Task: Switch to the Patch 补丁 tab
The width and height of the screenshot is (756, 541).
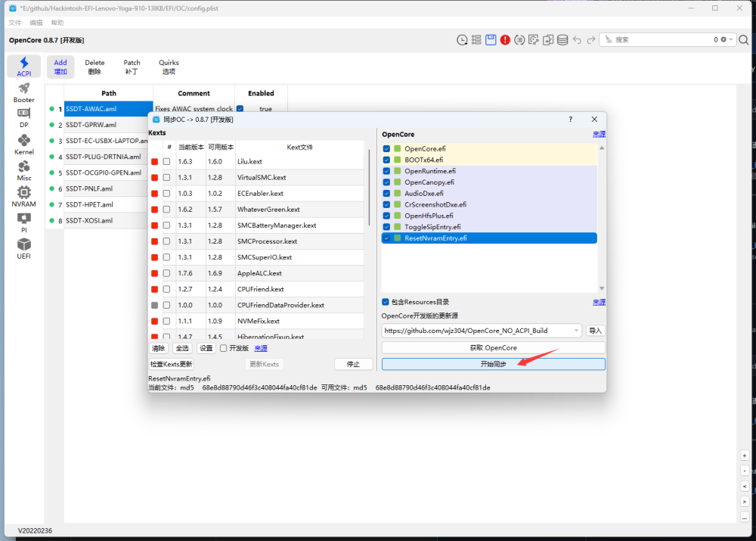Action: (x=132, y=67)
